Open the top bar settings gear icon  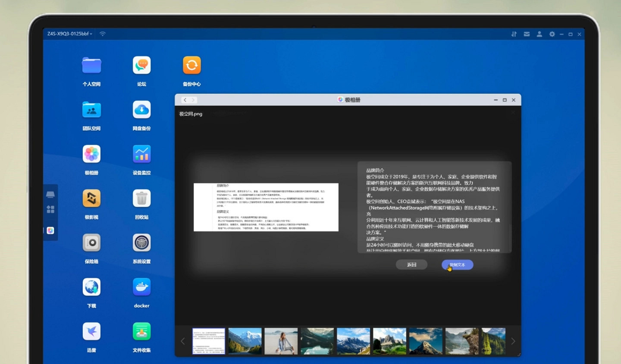pos(552,34)
